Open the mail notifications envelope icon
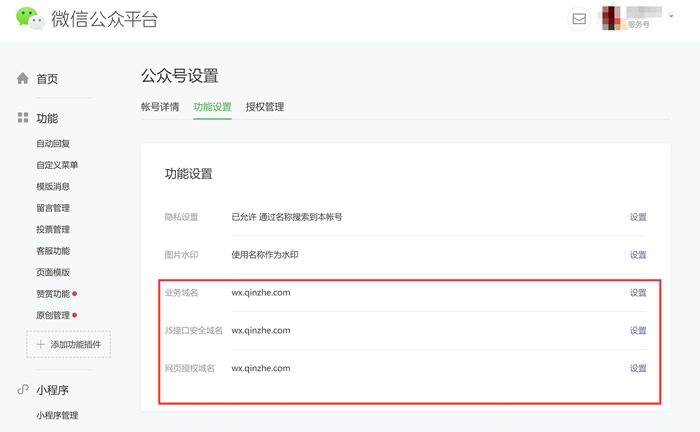Screen dimensions: 700x432 click(579, 19)
